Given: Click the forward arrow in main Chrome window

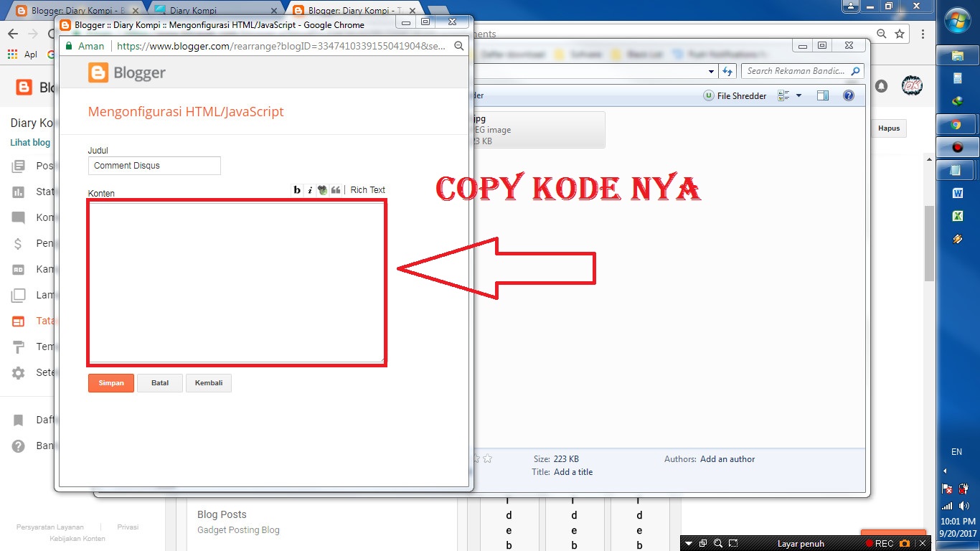Looking at the screenshot, I should pos(33,34).
